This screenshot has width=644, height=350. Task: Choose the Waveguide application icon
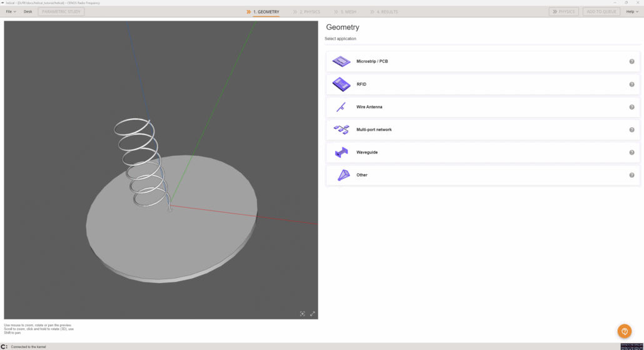click(x=341, y=152)
